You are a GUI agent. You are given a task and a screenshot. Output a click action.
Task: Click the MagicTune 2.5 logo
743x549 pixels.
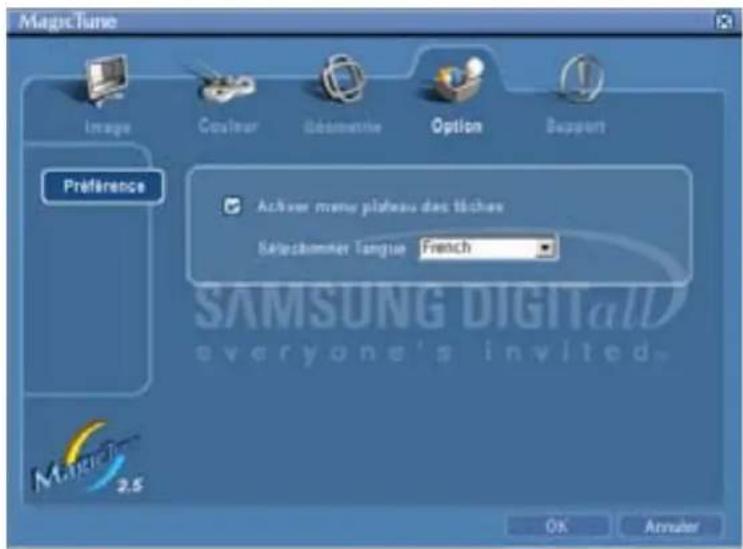click(87, 458)
